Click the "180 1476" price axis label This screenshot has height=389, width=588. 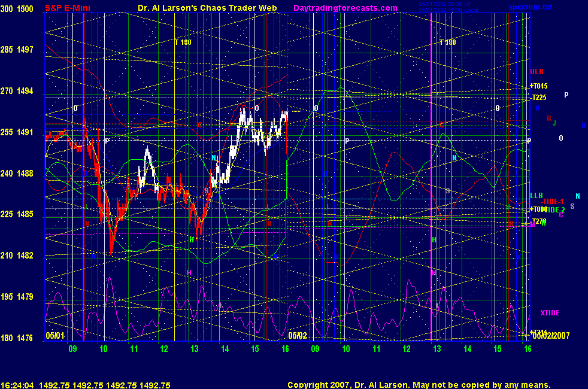17,338
